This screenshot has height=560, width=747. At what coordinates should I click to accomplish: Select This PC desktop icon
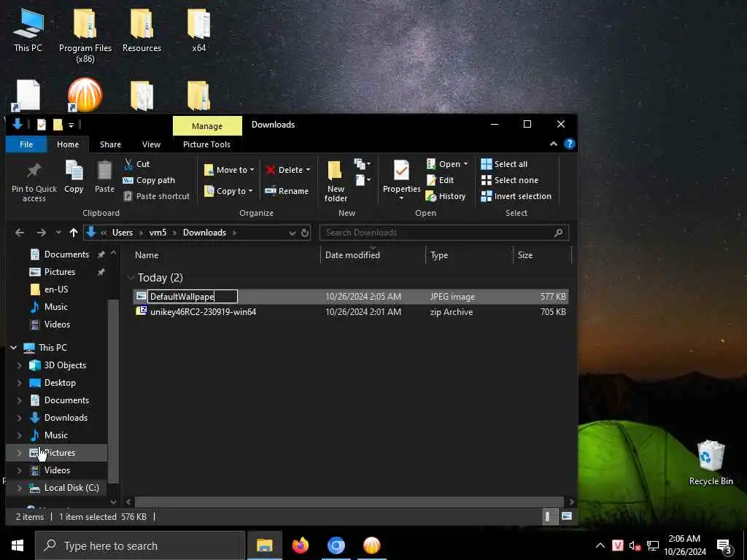[x=28, y=29]
